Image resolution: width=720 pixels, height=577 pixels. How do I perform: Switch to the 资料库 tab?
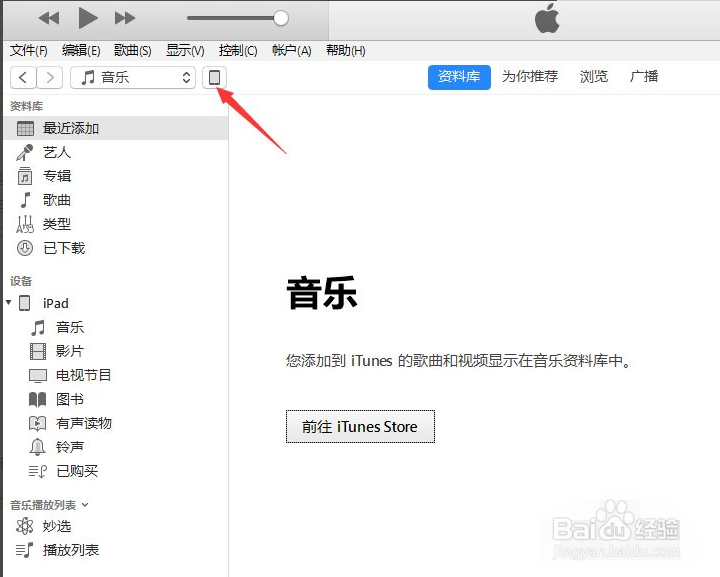pyautogui.click(x=459, y=77)
